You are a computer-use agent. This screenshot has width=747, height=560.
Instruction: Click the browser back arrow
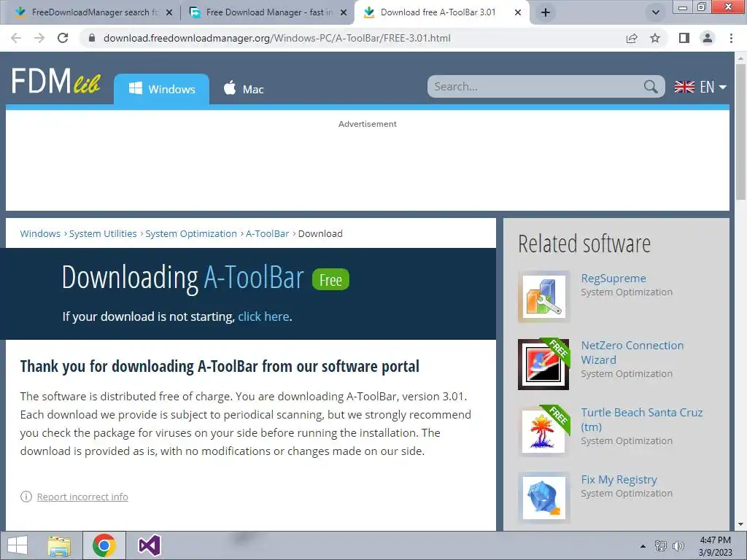tap(16, 38)
